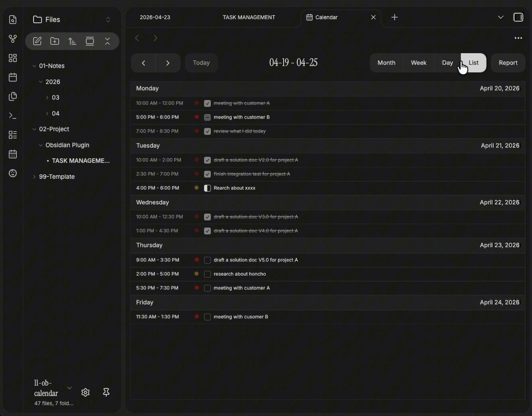Uncheck finish integration test for project A
532x416 pixels.
pos(207,174)
